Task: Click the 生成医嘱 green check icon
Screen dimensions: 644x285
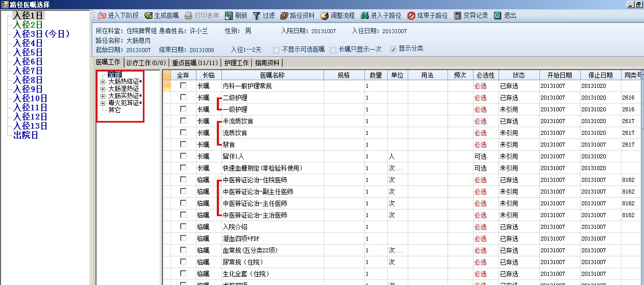Action: click(x=148, y=16)
